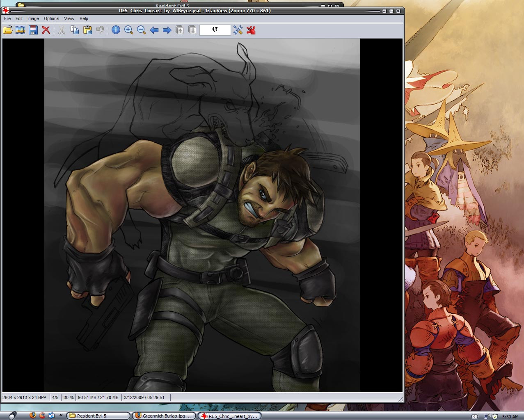Screen dimensions: 524x420
Task: Click the Undo arrow icon
Action: click(100, 30)
